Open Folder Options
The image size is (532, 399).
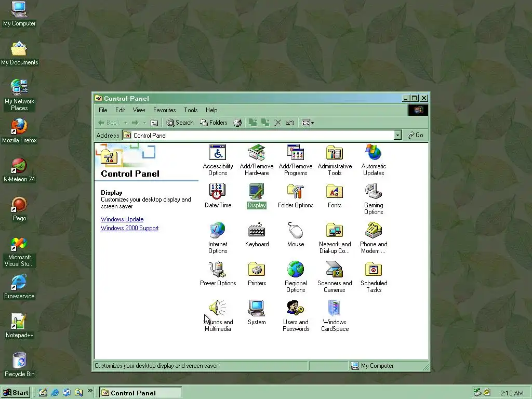296,195
